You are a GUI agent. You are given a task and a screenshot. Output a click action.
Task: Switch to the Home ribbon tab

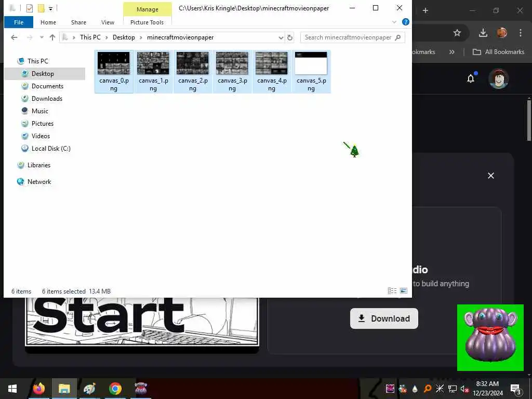[x=48, y=22]
